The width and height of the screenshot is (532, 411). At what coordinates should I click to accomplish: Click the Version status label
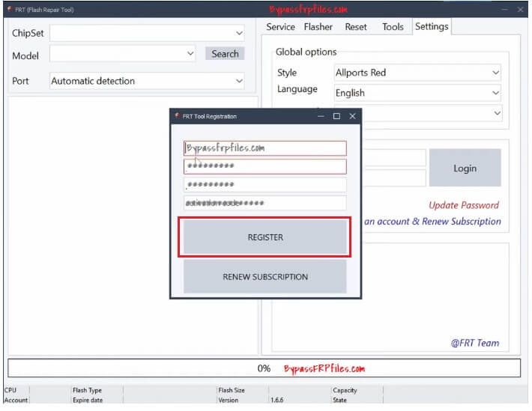pos(229,401)
